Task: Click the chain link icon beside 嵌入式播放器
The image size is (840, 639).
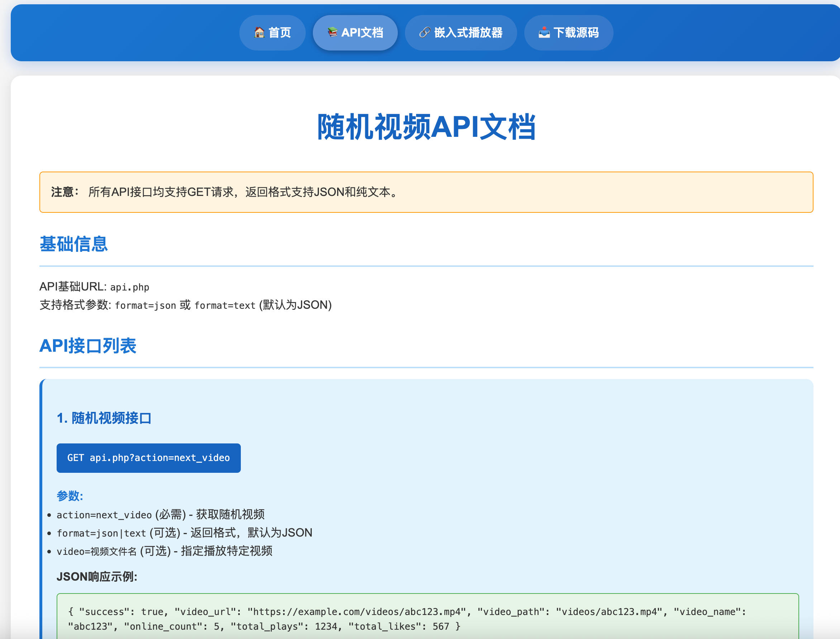Action: pyautogui.click(x=425, y=33)
